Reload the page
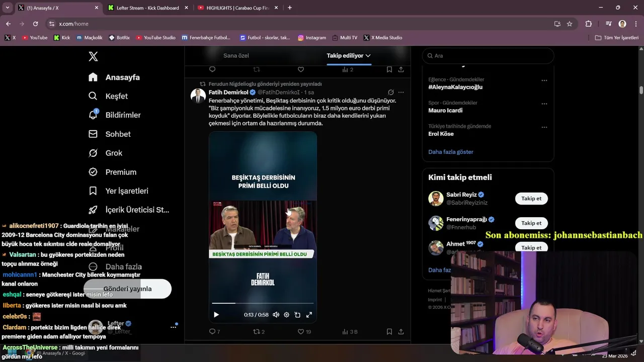 coord(35,24)
